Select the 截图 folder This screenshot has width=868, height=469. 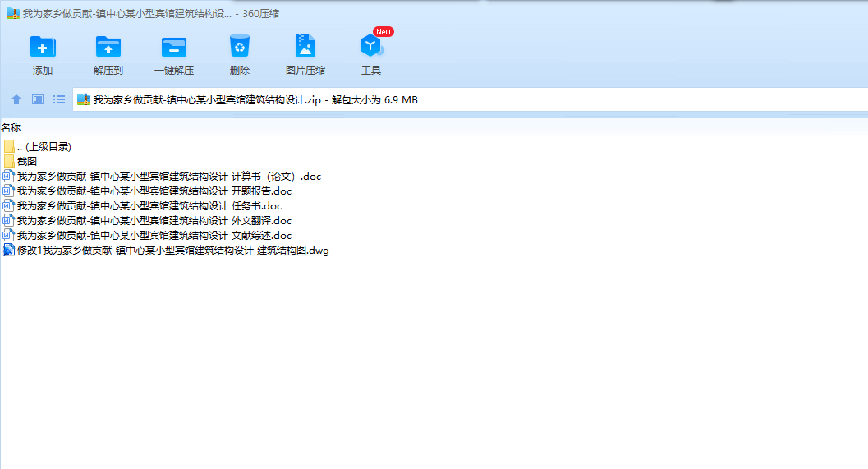coord(21,161)
